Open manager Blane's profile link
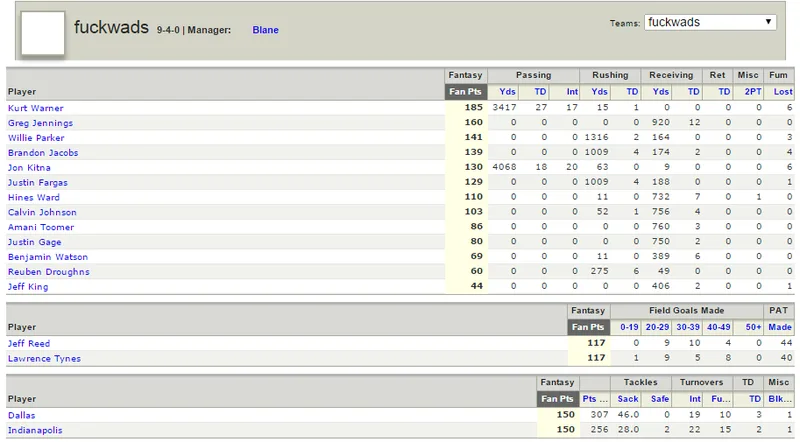The image size is (800, 442). 265,30
